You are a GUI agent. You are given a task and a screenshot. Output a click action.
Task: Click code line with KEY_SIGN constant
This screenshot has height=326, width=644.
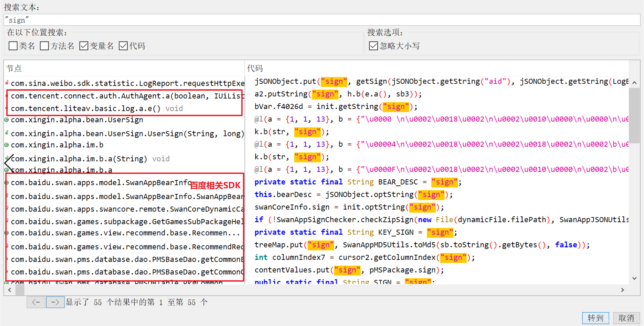356,232
